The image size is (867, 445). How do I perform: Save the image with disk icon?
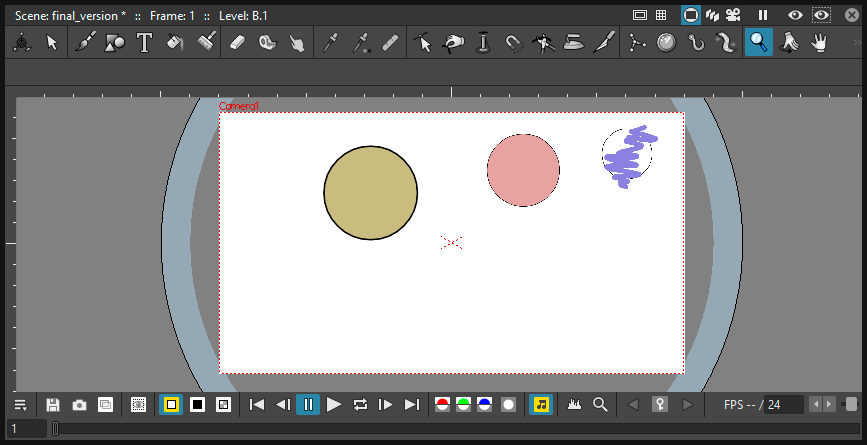point(53,405)
